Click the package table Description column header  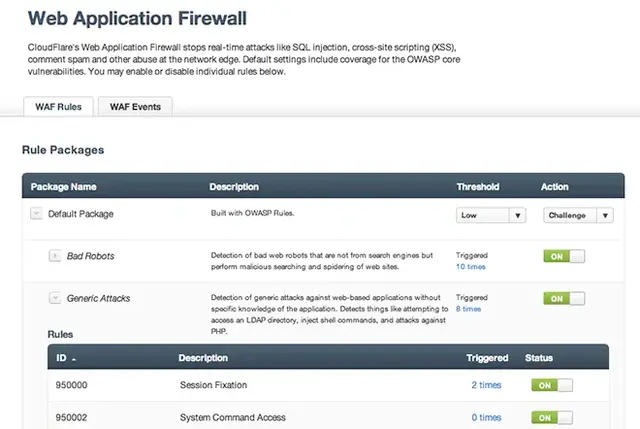tap(234, 187)
